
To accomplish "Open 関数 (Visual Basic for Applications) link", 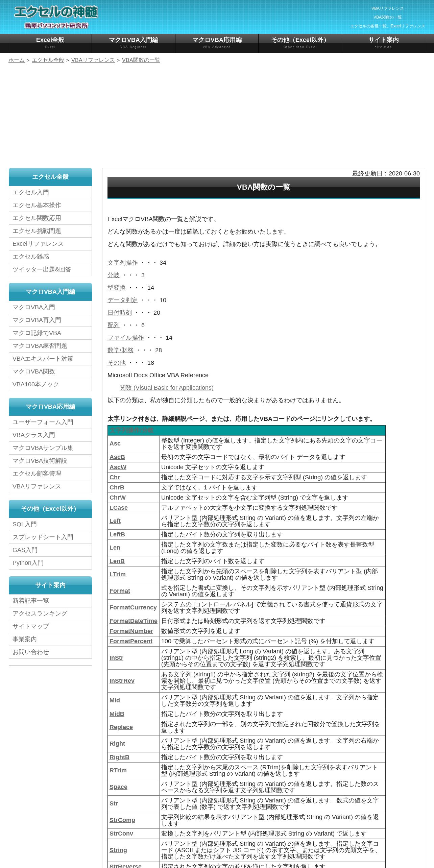I will pyautogui.click(x=167, y=388).
